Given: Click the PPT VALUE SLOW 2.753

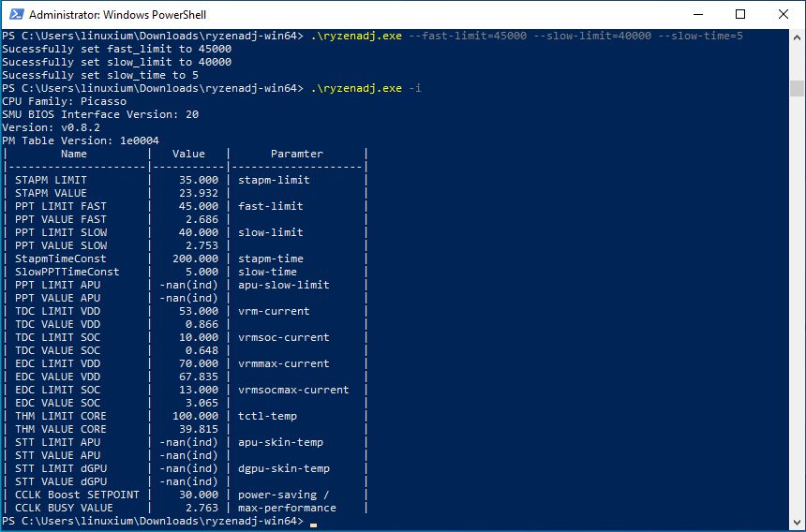Looking at the screenshot, I should (202, 245).
